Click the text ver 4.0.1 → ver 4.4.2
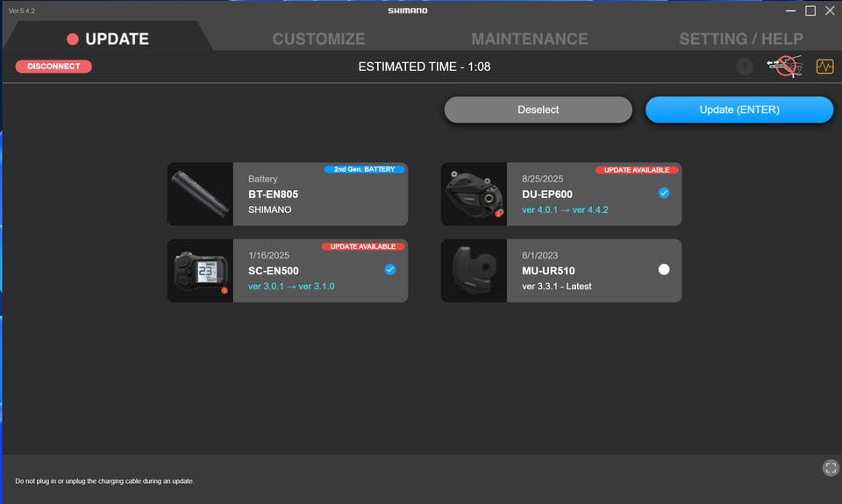842x504 pixels. pos(565,209)
